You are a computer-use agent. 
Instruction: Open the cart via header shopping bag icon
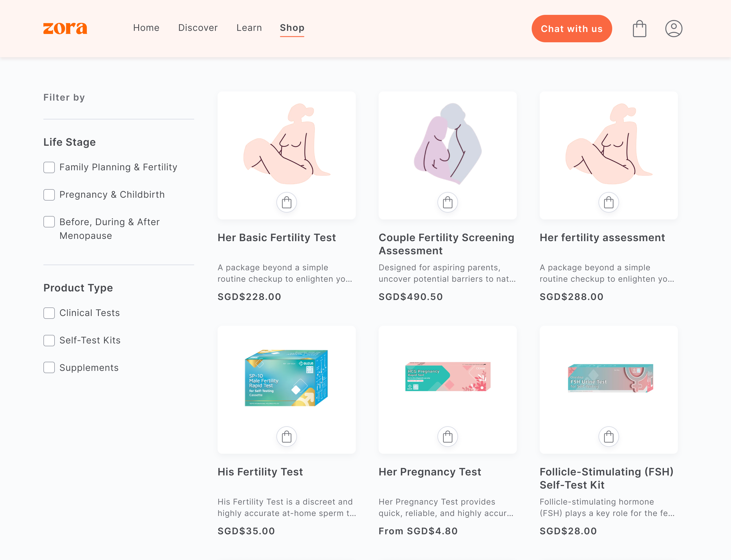[x=639, y=28]
